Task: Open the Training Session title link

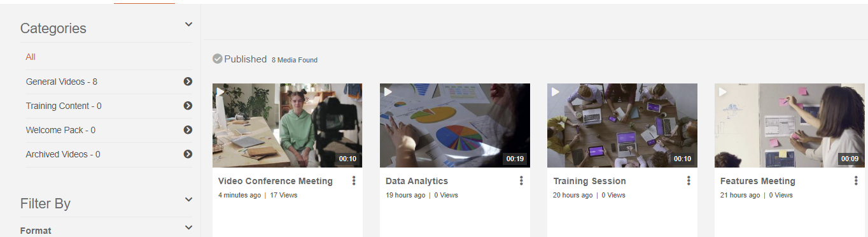Action: click(590, 181)
